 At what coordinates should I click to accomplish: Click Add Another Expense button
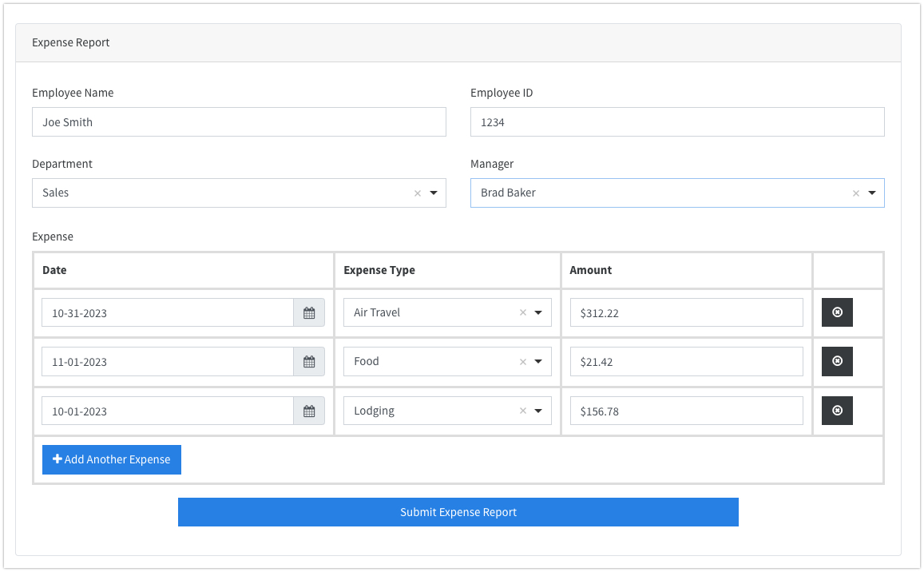[112, 459]
